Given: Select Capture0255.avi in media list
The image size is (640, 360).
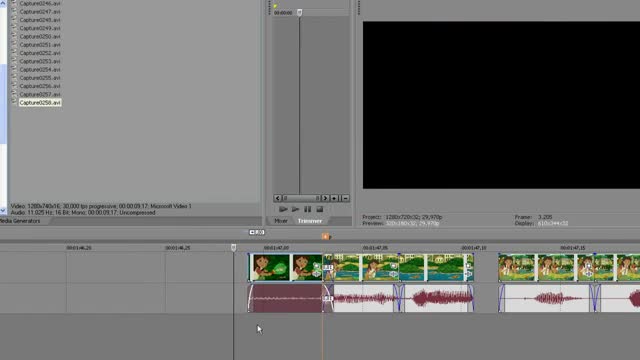Looking at the screenshot, I should coord(40,78).
